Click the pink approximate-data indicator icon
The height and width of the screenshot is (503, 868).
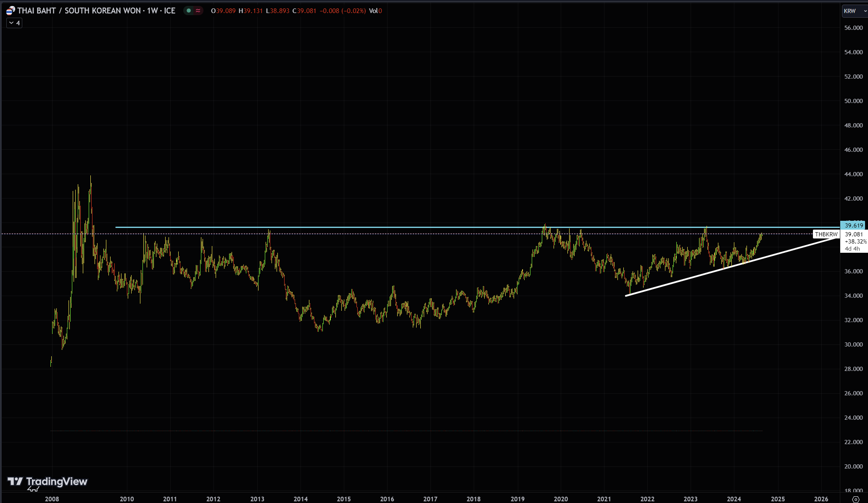[198, 11]
